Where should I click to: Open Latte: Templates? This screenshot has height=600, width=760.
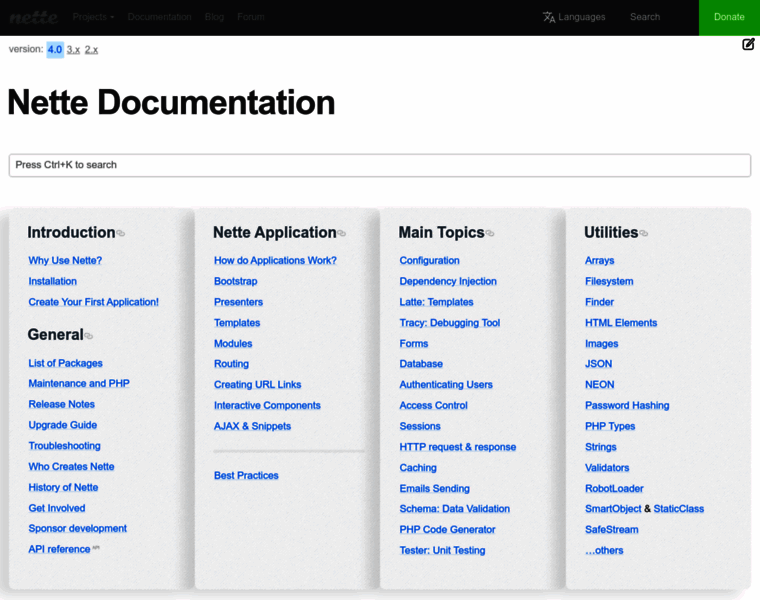pyautogui.click(x=436, y=302)
